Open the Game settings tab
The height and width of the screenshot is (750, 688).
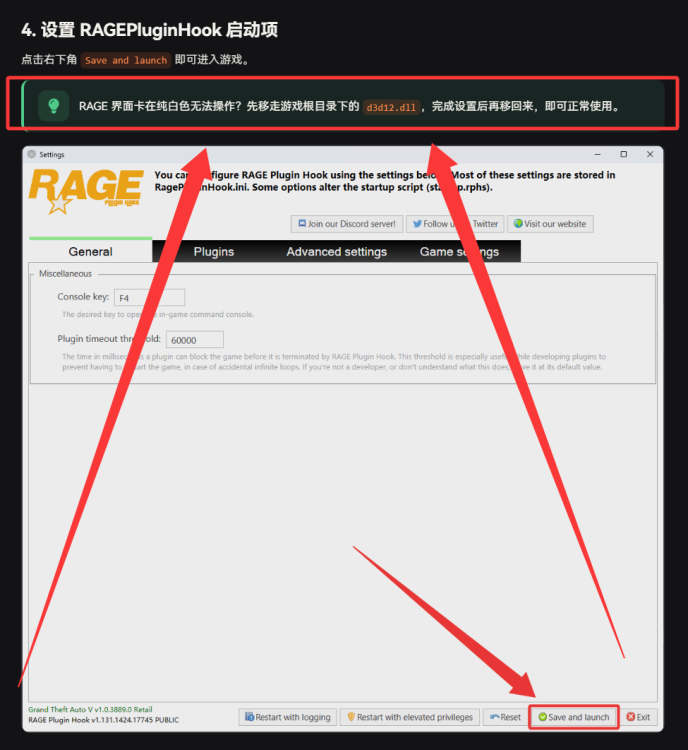(459, 252)
